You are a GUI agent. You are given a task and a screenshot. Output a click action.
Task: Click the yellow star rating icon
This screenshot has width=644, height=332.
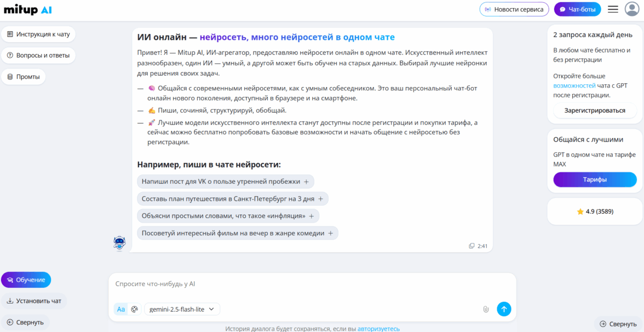click(x=580, y=212)
